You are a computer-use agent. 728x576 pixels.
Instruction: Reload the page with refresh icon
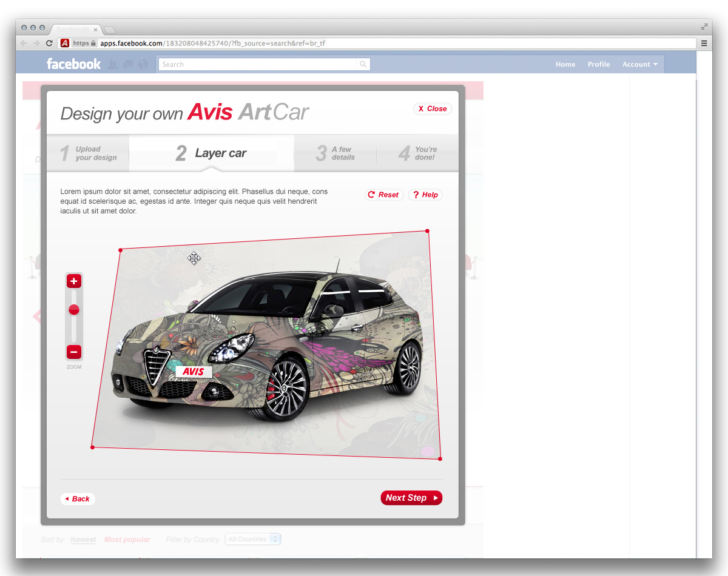pyautogui.click(x=49, y=43)
